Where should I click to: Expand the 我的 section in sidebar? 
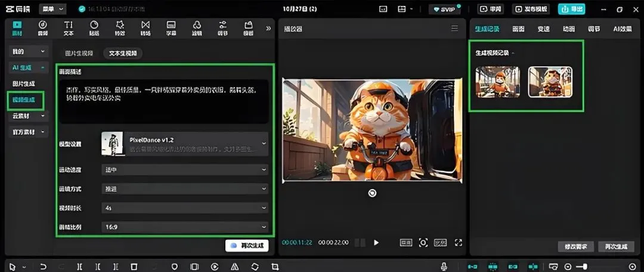pos(28,51)
